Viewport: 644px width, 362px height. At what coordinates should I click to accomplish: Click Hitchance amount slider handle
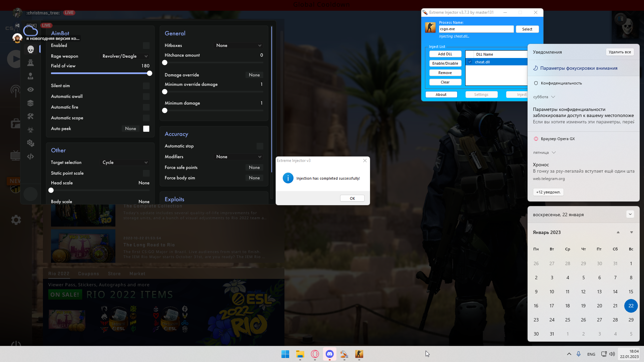coord(165,63)
